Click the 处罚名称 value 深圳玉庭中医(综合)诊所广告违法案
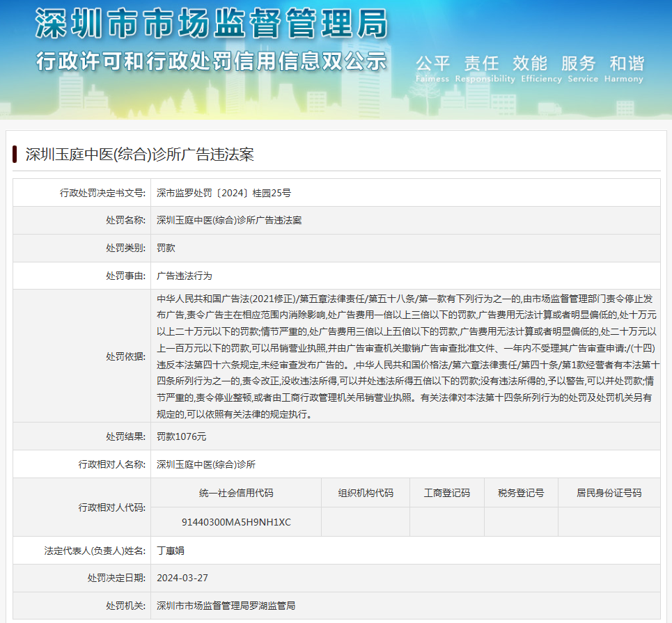 [229, 220]
